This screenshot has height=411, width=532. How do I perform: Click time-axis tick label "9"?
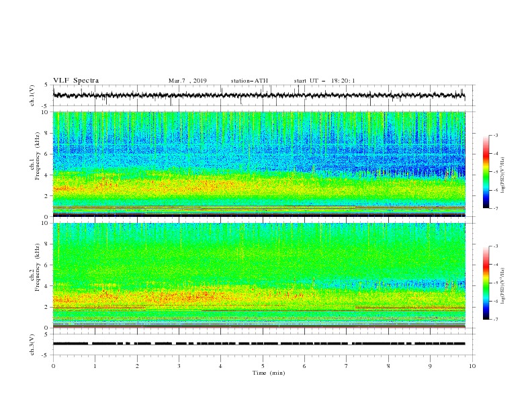click(x=430, y=366)
